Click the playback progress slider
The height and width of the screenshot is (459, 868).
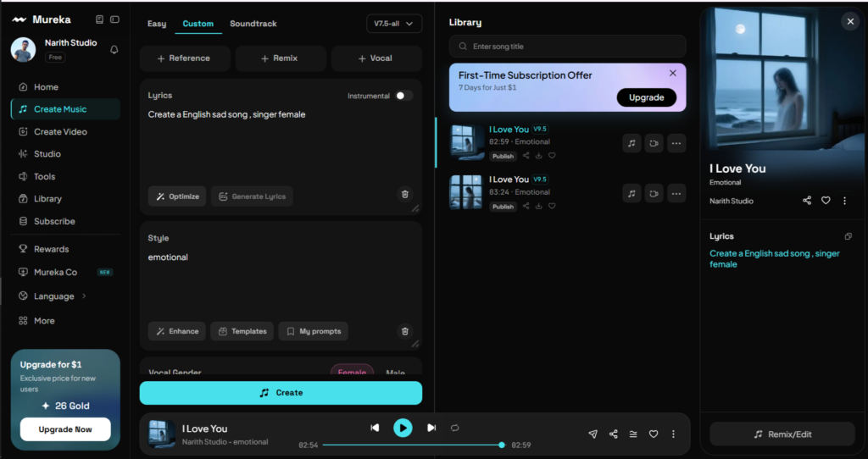(x=413, y=445)
